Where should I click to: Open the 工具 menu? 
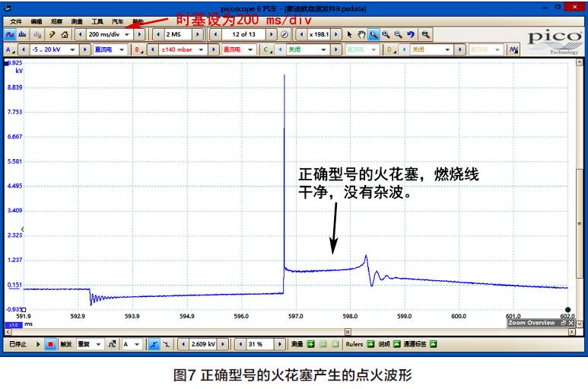tap(97, 21)
